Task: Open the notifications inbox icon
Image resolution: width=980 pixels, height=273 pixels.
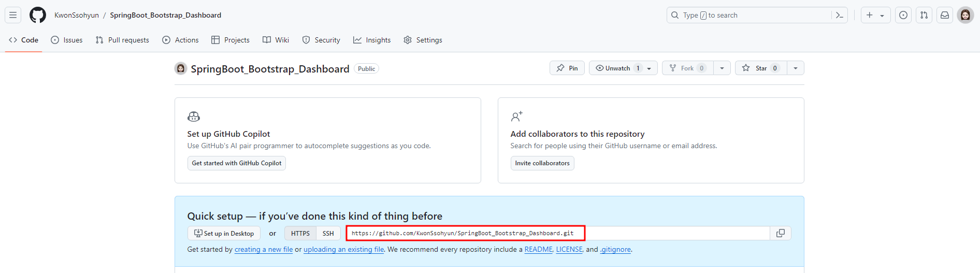Action: pyautogui.click(x=945, y=15)
